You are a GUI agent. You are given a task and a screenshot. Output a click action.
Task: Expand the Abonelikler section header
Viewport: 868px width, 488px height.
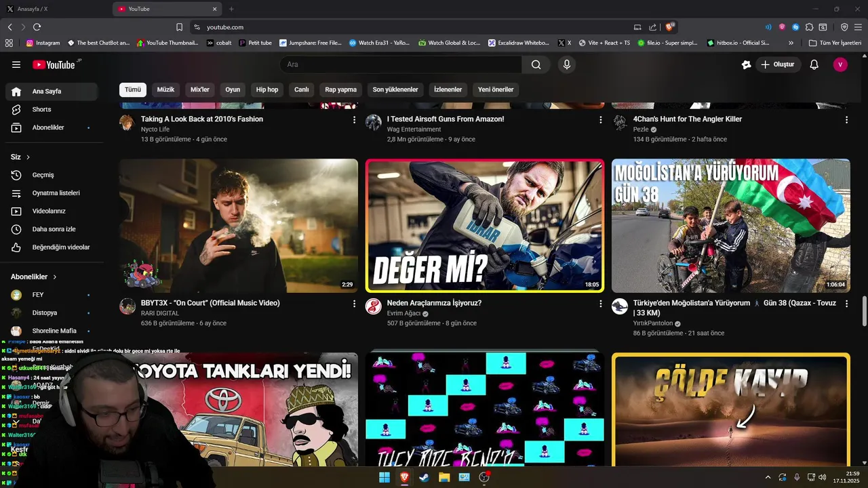pyautogui.click(x=34, y=277)
